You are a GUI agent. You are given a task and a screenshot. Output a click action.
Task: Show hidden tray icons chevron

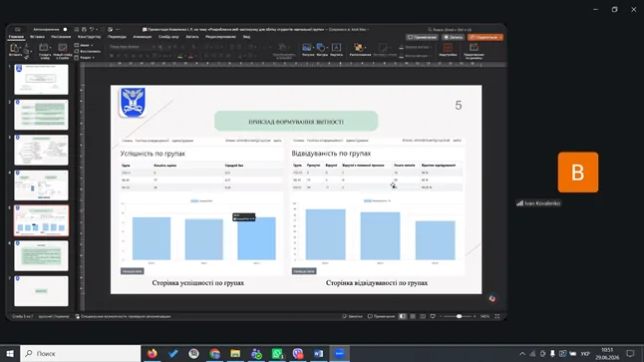coord(522,354)
